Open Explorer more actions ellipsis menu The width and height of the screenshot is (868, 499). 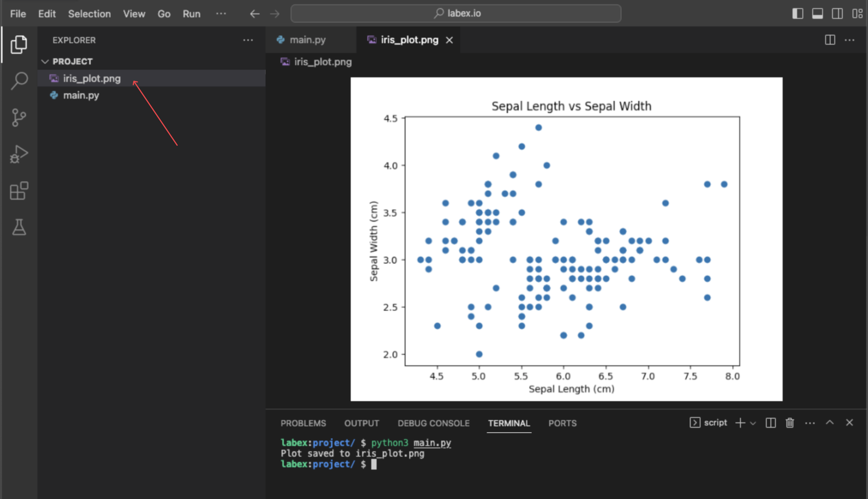coord(248,40)
